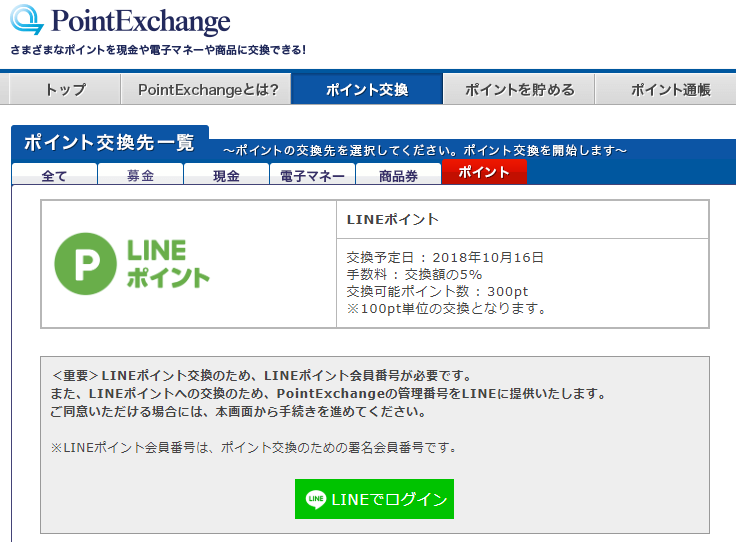Viewport: 736px width, 542px height.
Task: Click the ※LINEポイント会員番号は note text
Action: tap(254, 447)
